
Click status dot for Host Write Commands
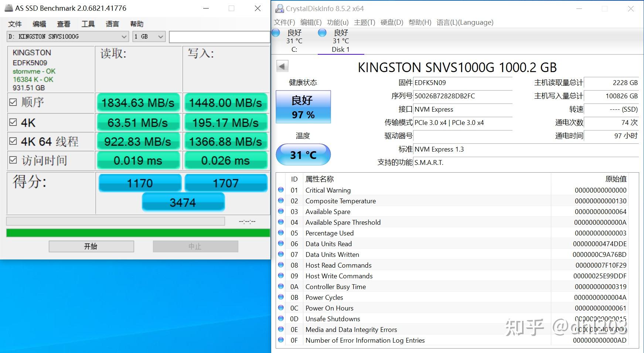coord(281,275)
